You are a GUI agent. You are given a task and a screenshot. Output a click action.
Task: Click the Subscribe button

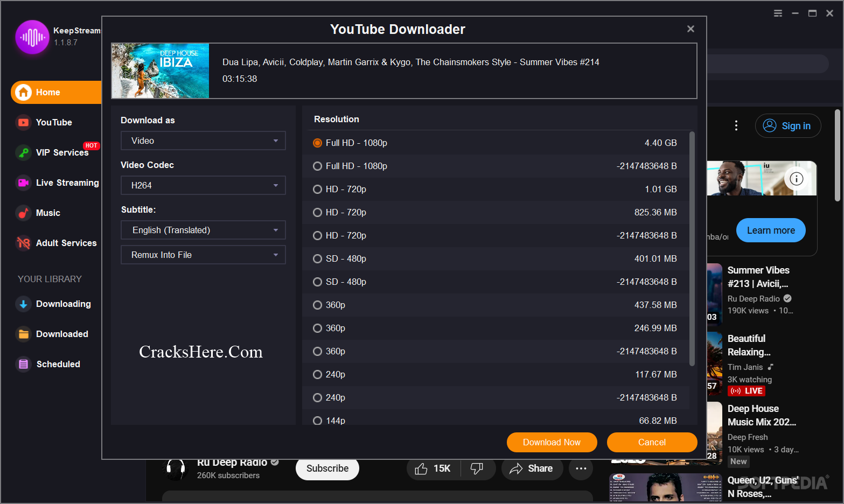click(327, 469)
